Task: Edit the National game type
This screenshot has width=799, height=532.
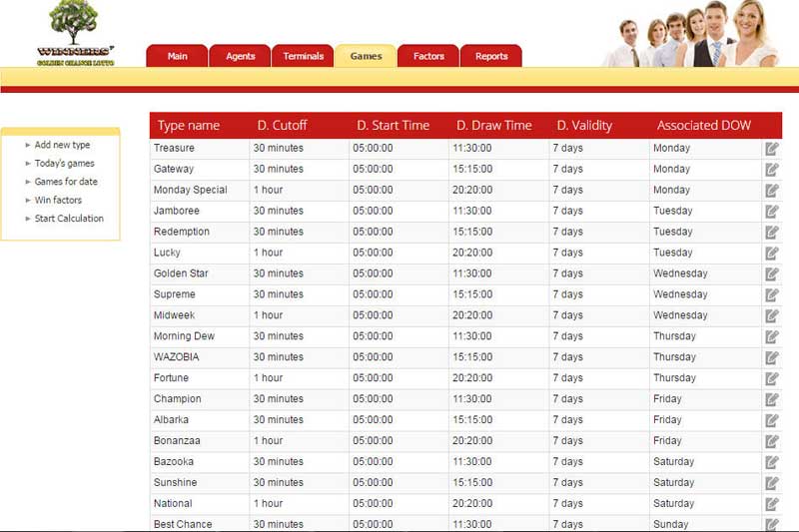Action: [771, 504]
